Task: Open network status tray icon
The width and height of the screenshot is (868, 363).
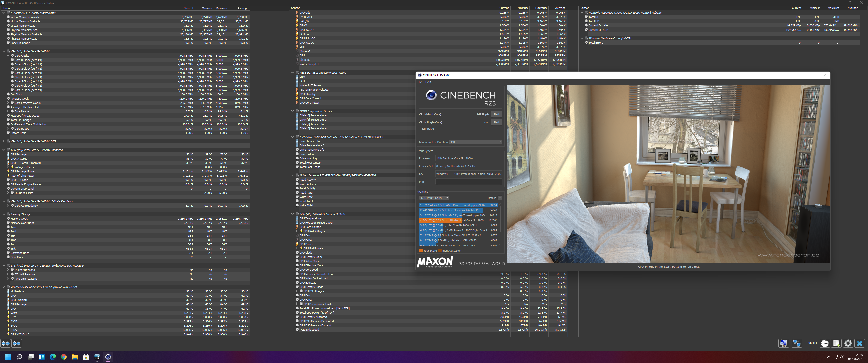Action: coord(836,357)
